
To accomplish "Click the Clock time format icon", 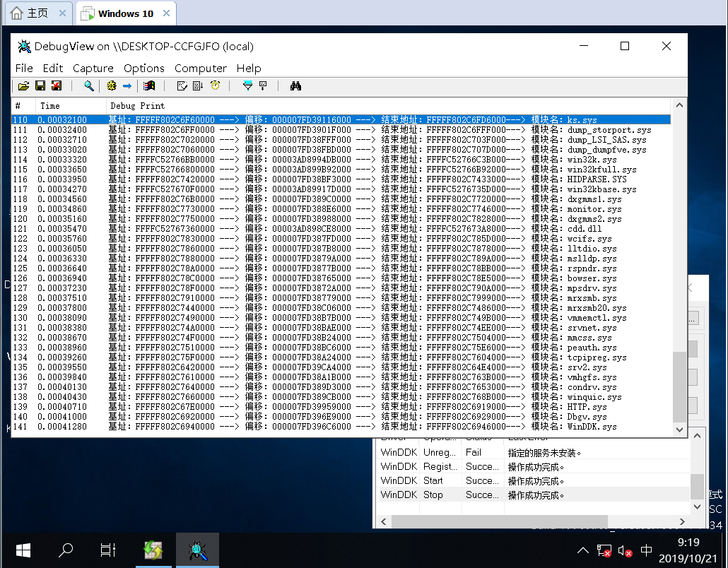I will [x=215, y=86].
